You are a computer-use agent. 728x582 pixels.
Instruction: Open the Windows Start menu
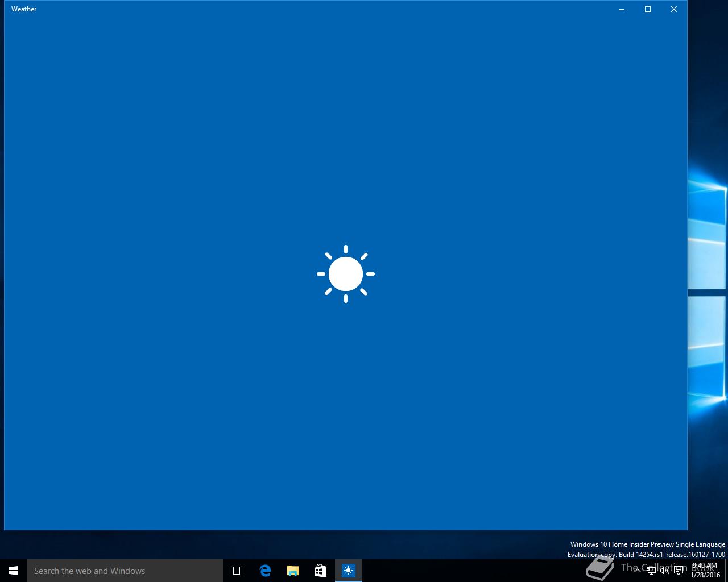point(14,571)
